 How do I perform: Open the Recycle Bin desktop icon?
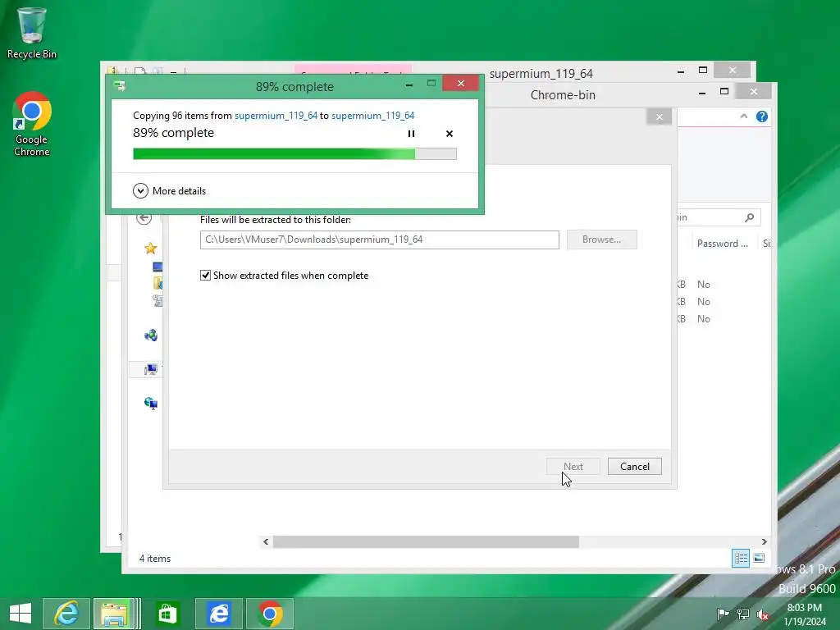(31, 33)
